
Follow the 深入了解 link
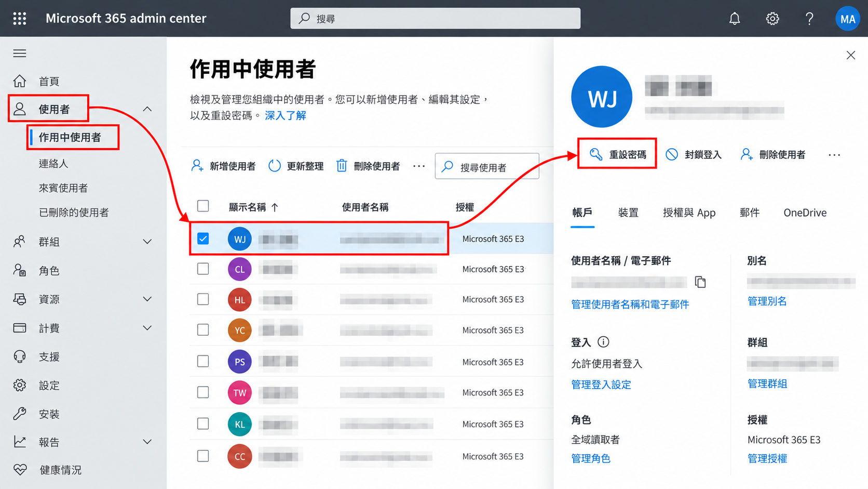[286, 115]
